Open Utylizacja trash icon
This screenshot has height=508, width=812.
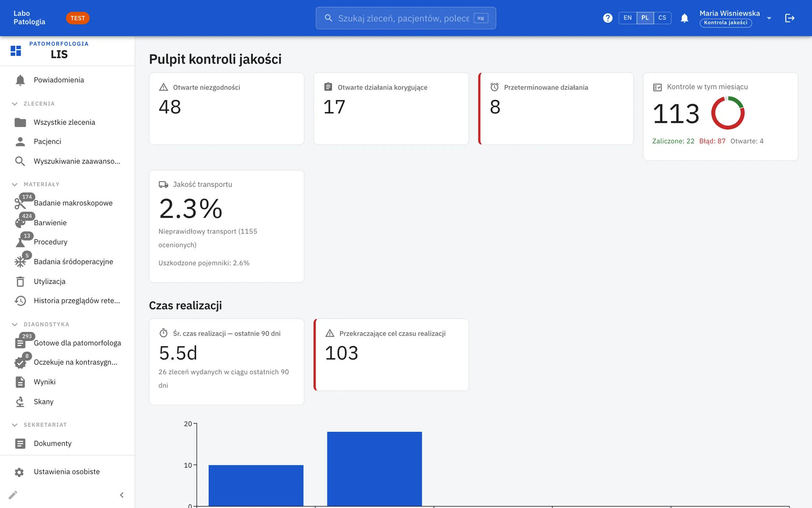[x=20, y=282]
